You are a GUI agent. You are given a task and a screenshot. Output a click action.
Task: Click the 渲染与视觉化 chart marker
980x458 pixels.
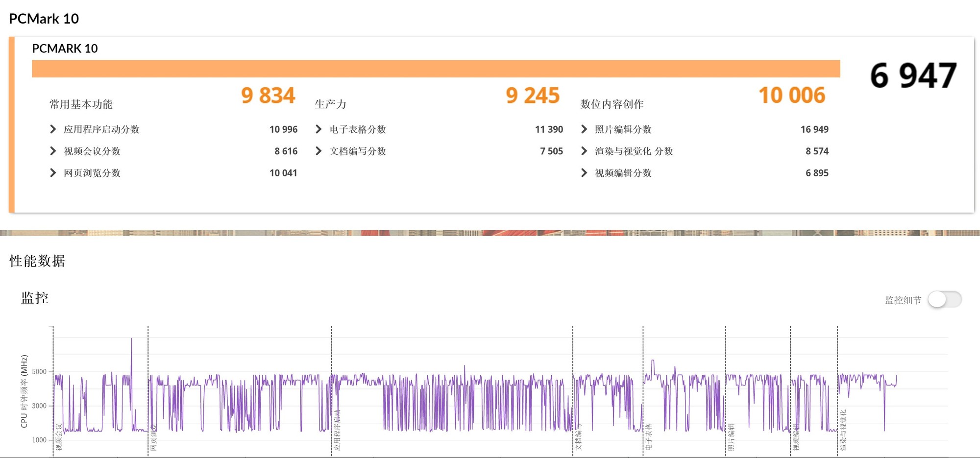click(x=843, y=430)
